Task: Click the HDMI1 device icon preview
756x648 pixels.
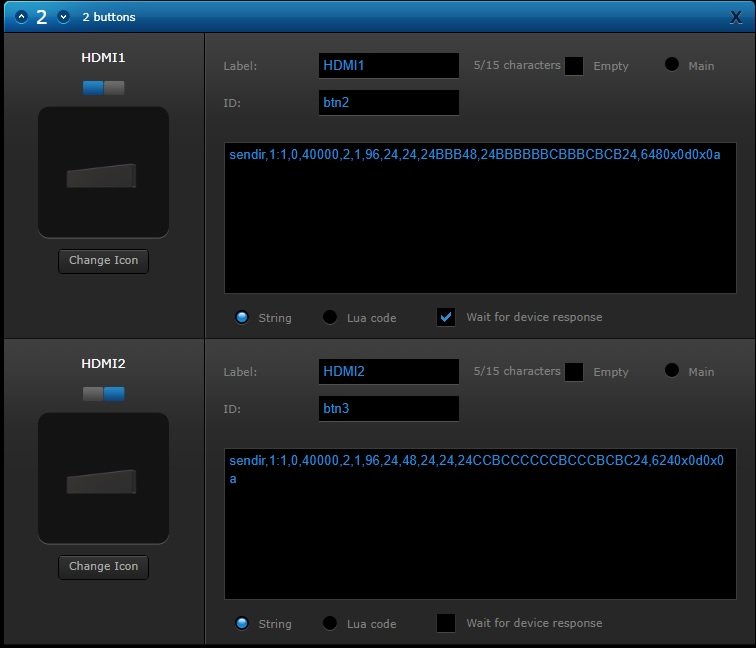Action: tap(104, 172)
